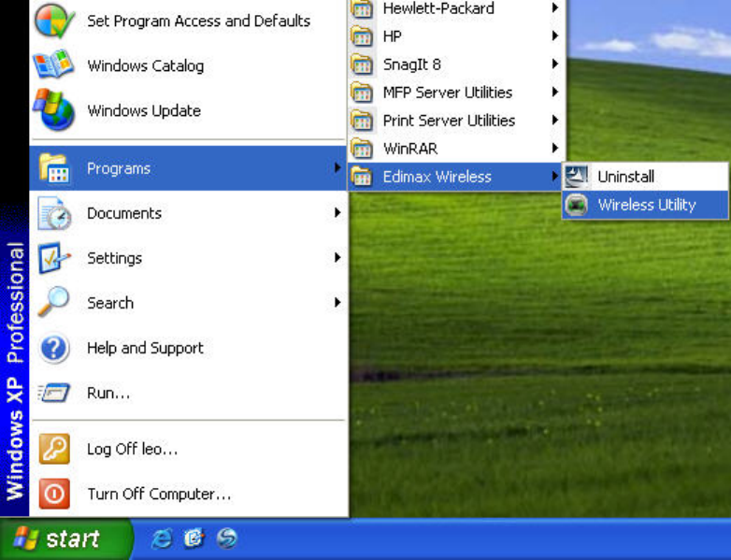Click the Programs folder icon
Viewport: 731px width, 560px height.
tap(54, 168)
